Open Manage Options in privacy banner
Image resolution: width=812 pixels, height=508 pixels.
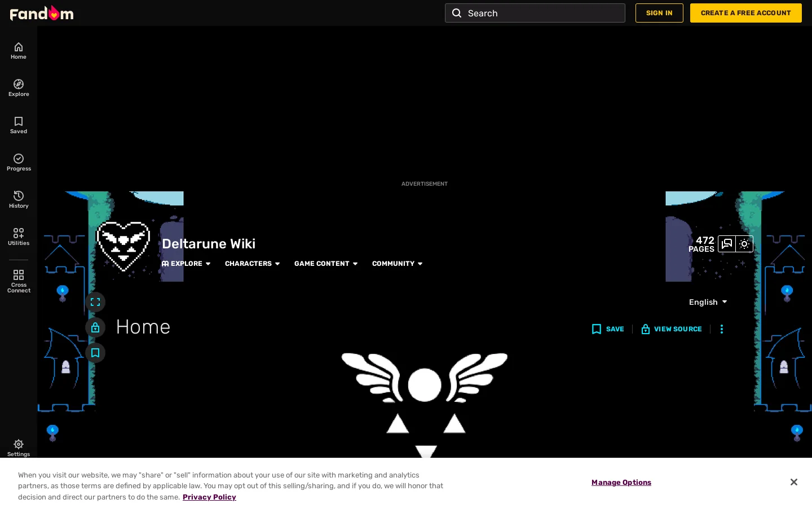coord(621,483)
